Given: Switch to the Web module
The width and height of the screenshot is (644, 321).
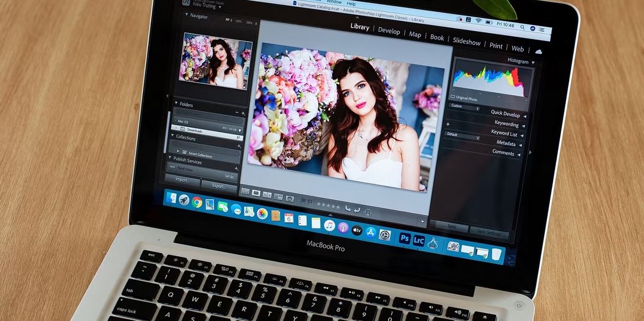Looking at the screenshot, I should pos(518,48).
